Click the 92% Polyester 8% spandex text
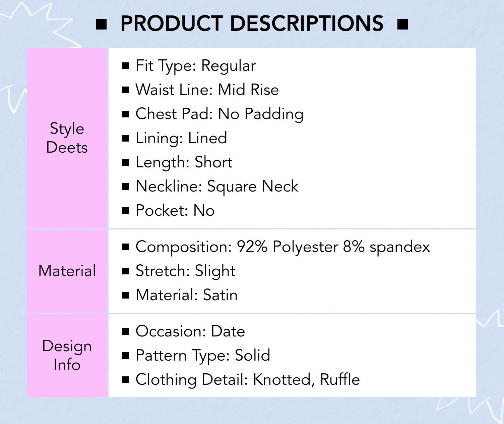The height and width of the screenshot is (424, 504). click(333, 247)
